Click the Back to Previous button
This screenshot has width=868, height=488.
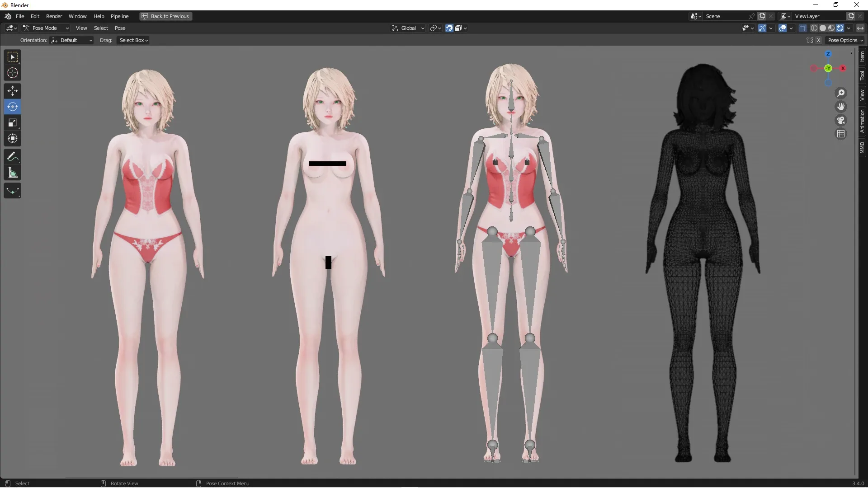tap(165, 16)
